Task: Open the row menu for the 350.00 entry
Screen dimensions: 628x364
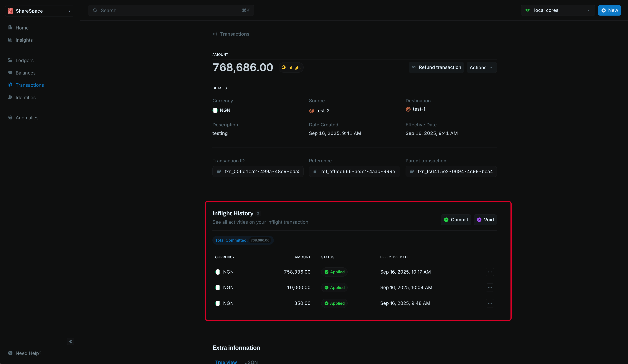Action: pyautogui.click(x=490, y=303)
